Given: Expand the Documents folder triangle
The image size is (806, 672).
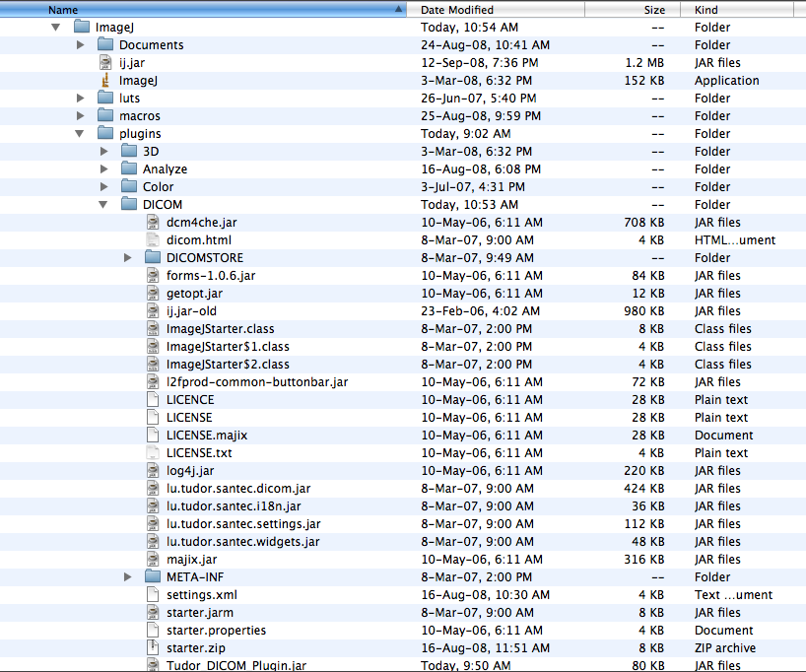Looking at the screenshot, I should click(x=81, y=45).
